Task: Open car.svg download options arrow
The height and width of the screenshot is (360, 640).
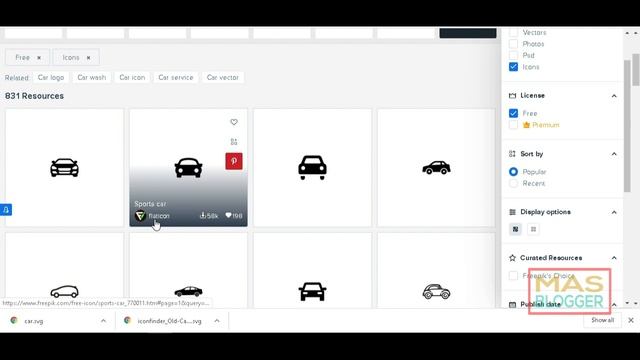Action: (x=103, y=321)
